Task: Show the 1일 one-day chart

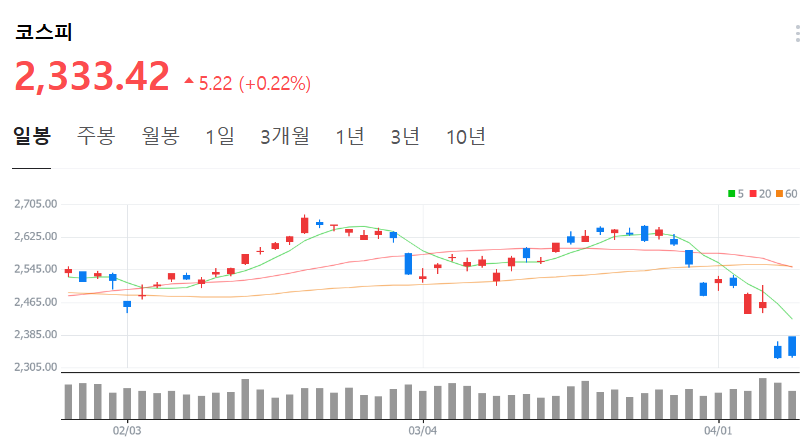Action: coord(220,137)
